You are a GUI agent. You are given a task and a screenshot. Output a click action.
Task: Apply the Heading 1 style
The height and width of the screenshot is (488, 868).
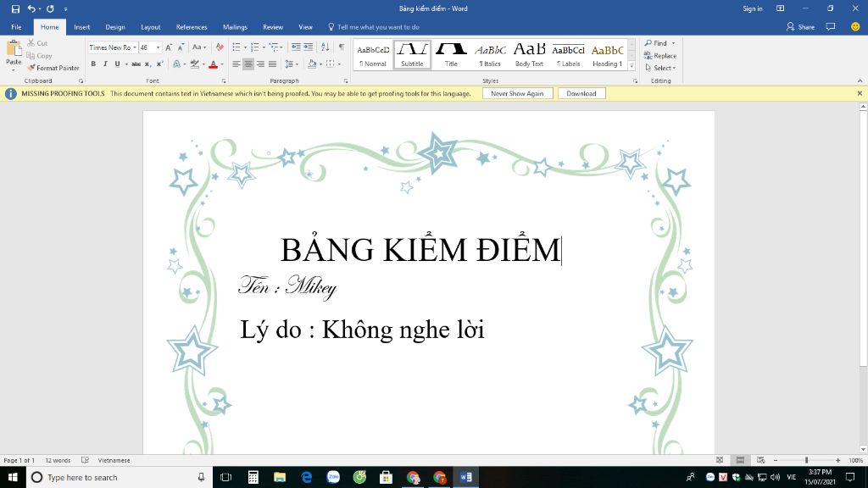click(607, 55)
